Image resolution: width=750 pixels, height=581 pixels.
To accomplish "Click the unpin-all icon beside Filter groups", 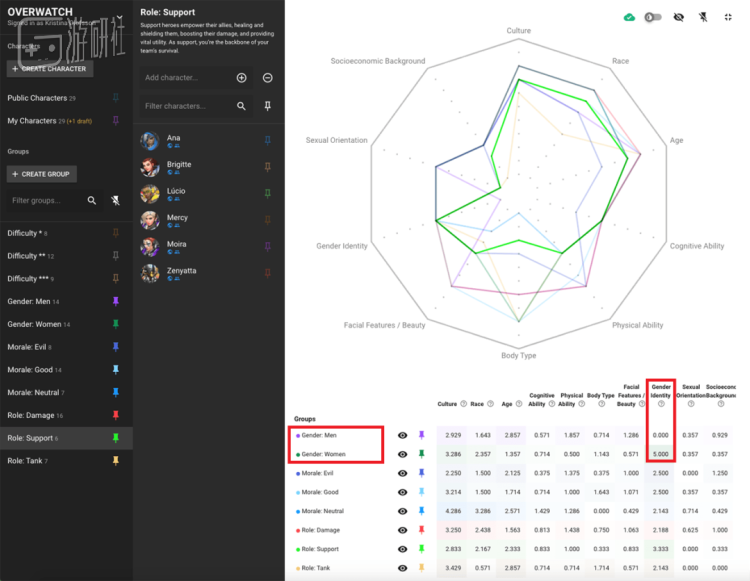I will [115, 200].
